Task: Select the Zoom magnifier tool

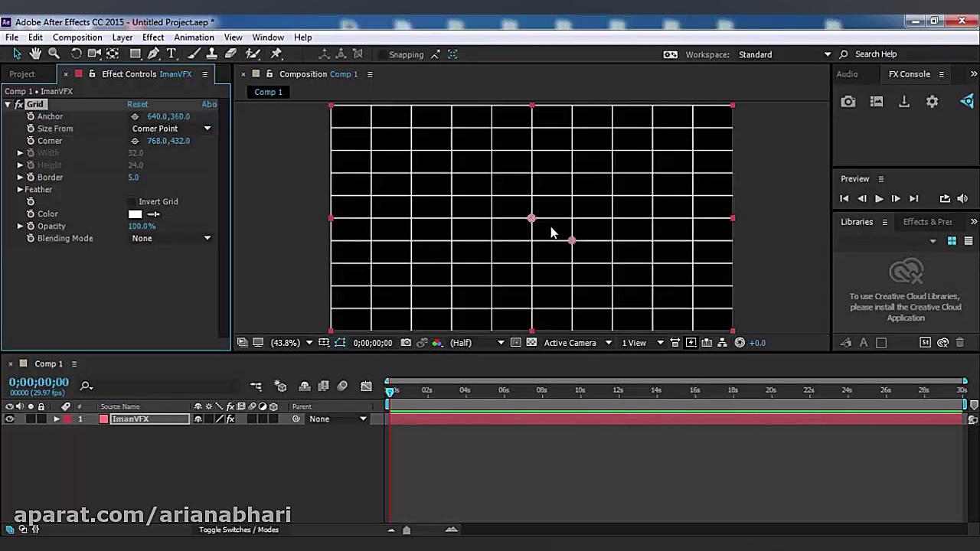Action: click(54, 54)
